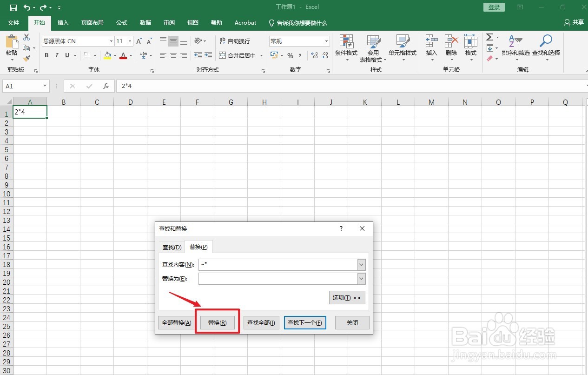Cut selection with scissors icon
This screenshot has width=588, height=375.
click(x=26, y=37)
